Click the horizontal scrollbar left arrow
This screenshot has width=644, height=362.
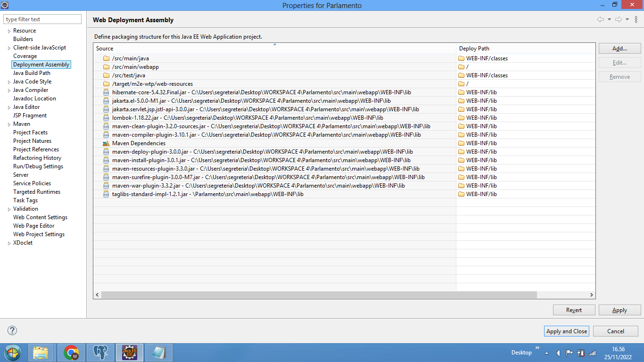[x=97, y=295]
